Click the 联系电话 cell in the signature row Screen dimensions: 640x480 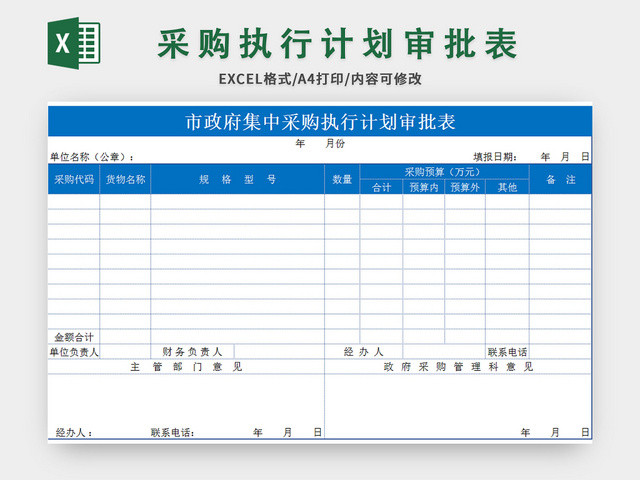[507, 352]
